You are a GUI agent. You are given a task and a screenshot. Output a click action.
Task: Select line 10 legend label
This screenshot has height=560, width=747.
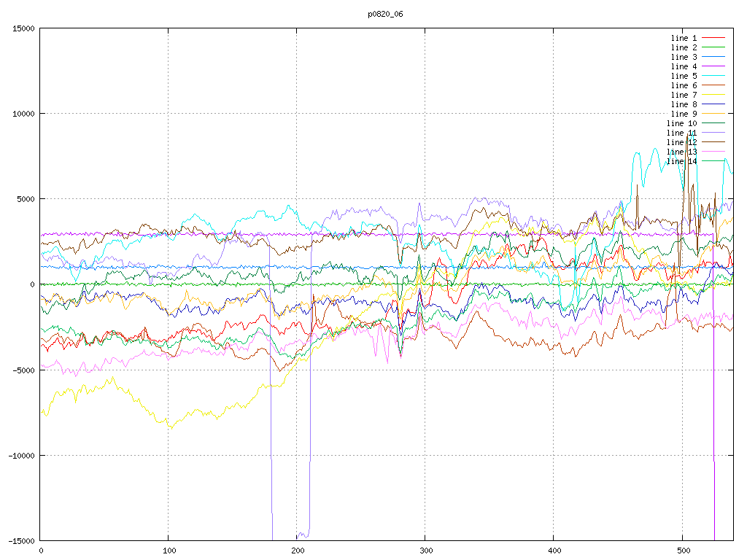click(x=681, y=123)
